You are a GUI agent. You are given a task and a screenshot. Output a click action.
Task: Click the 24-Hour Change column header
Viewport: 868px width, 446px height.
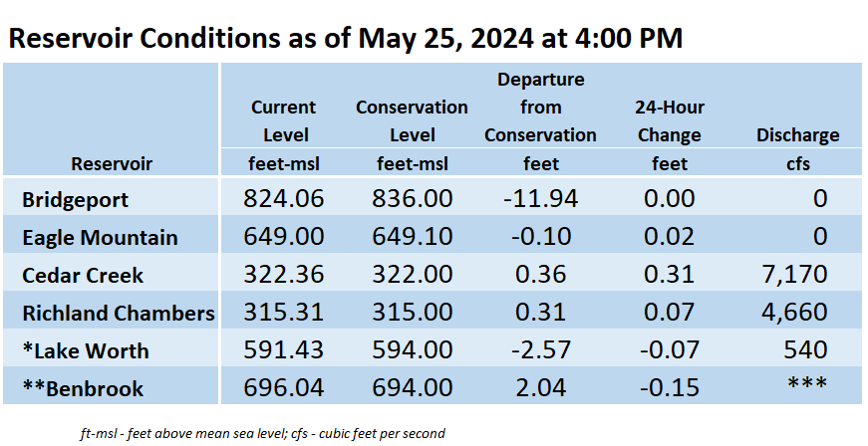click(670, 121)
